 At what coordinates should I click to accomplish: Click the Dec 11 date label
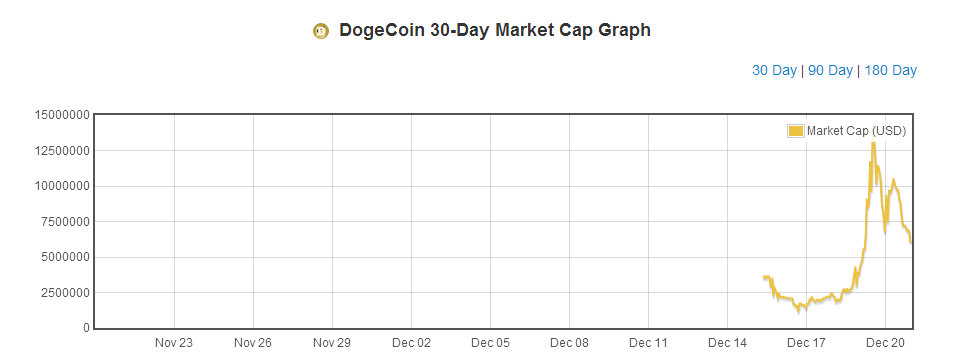coord(648,343)
